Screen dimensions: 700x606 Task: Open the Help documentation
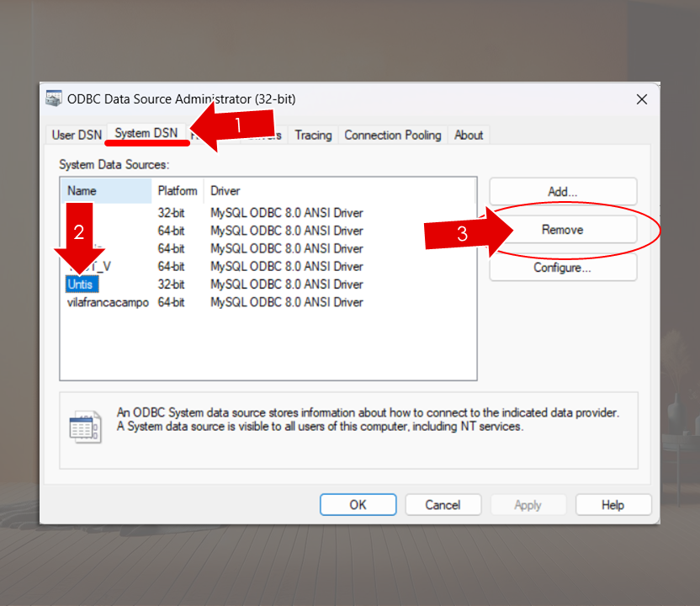click(612, 504)
